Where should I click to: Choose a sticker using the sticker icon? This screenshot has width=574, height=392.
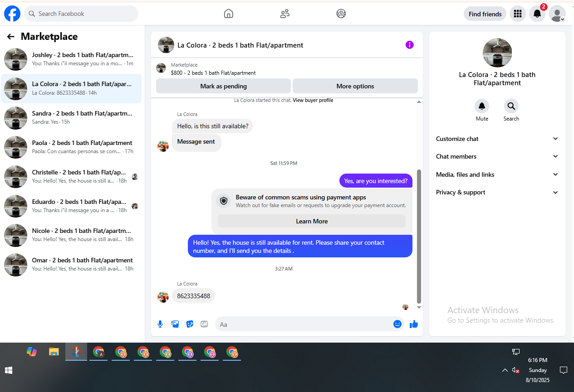click(x=190, y=324)
